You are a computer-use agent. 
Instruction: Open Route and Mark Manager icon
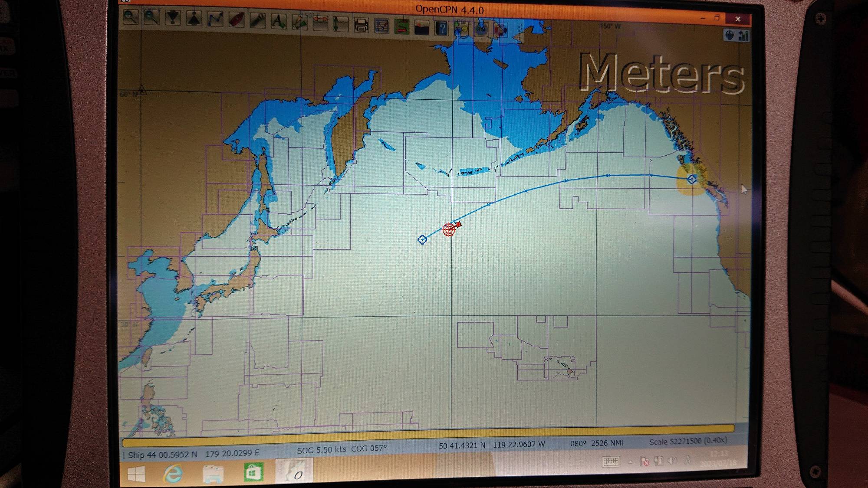click(x=381, y=26)
